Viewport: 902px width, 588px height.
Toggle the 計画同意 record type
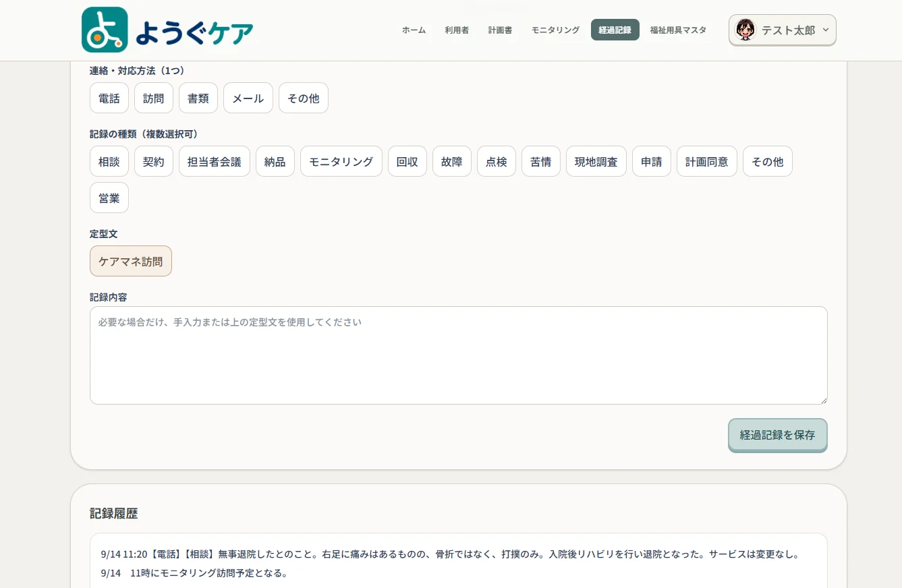[707, 161]
